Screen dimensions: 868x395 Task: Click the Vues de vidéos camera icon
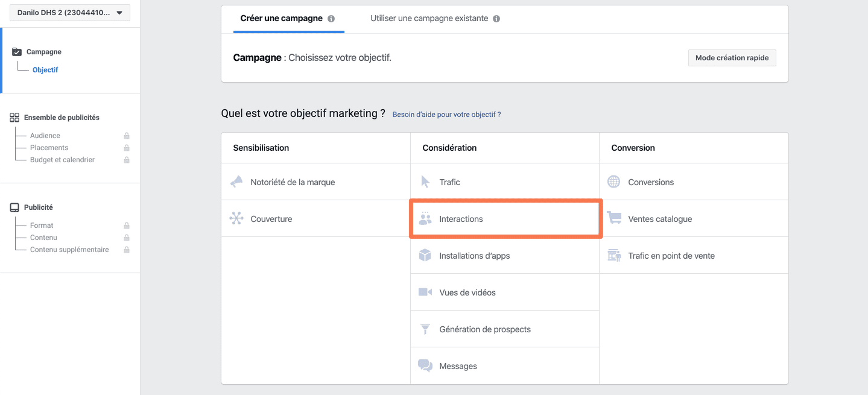point(425,292)
